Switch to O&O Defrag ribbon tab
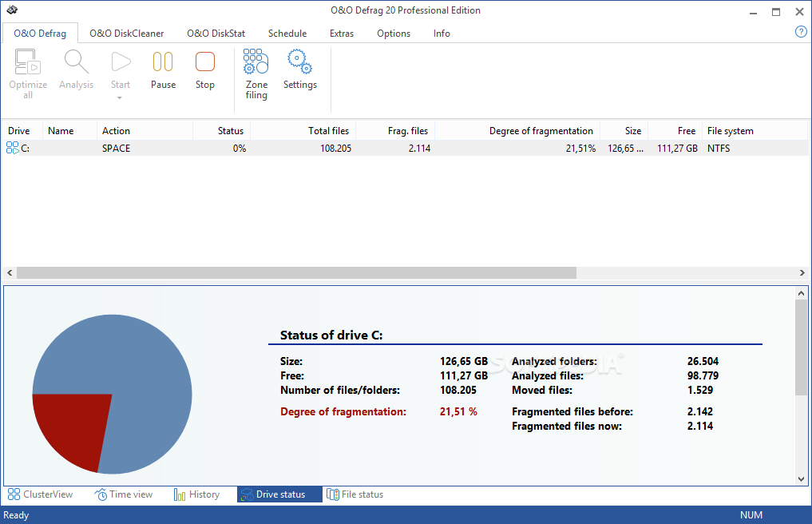Viewport: 812px width, 524px height. click(40, 34)
